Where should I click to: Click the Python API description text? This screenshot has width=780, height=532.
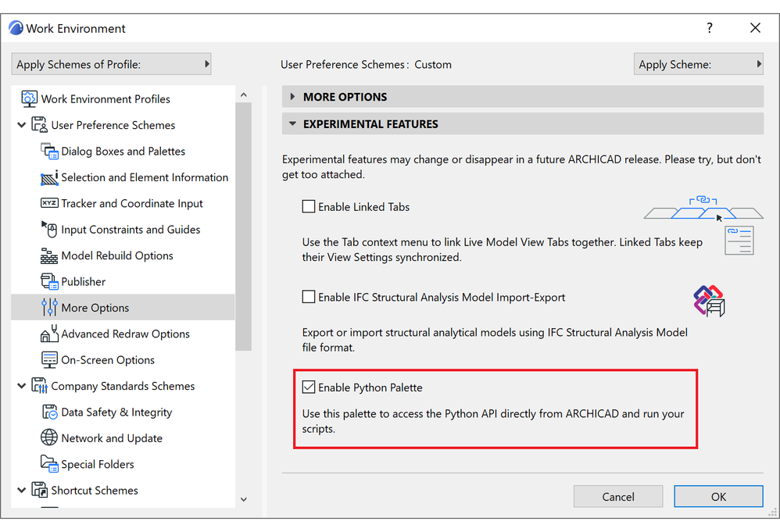[493, 420]
